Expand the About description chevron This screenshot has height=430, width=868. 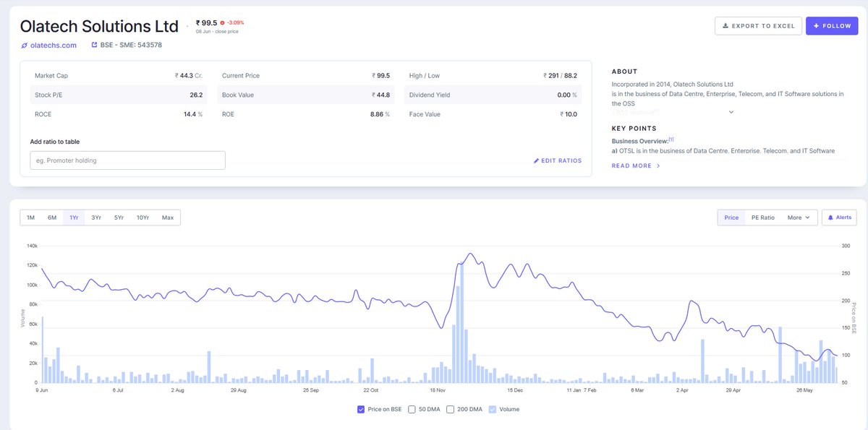731,112
